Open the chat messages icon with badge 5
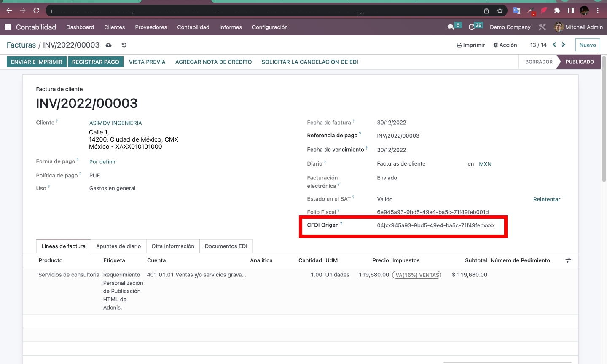The height and width of the screenshot is (364, 607). click(x=451, y=27)
